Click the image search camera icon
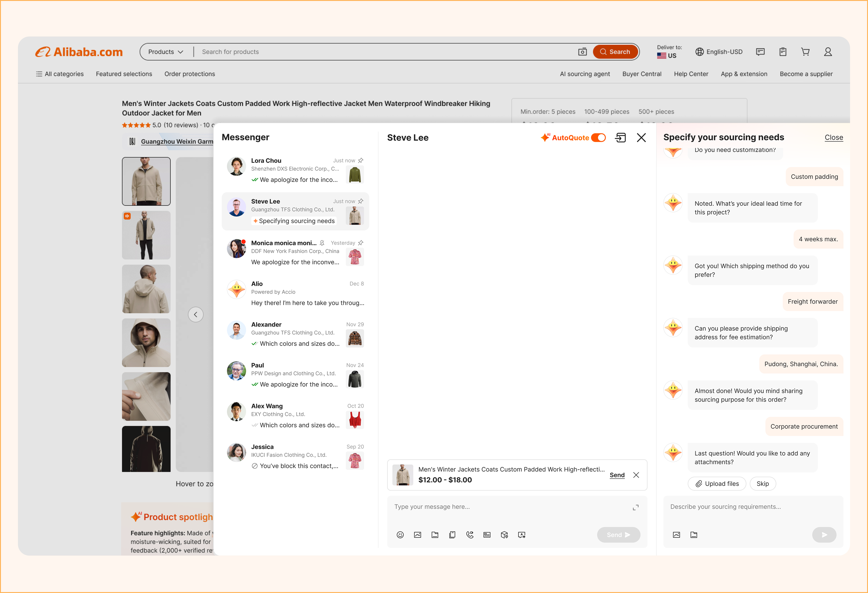Viewport: 868px width, 593px height. (582, 52)
